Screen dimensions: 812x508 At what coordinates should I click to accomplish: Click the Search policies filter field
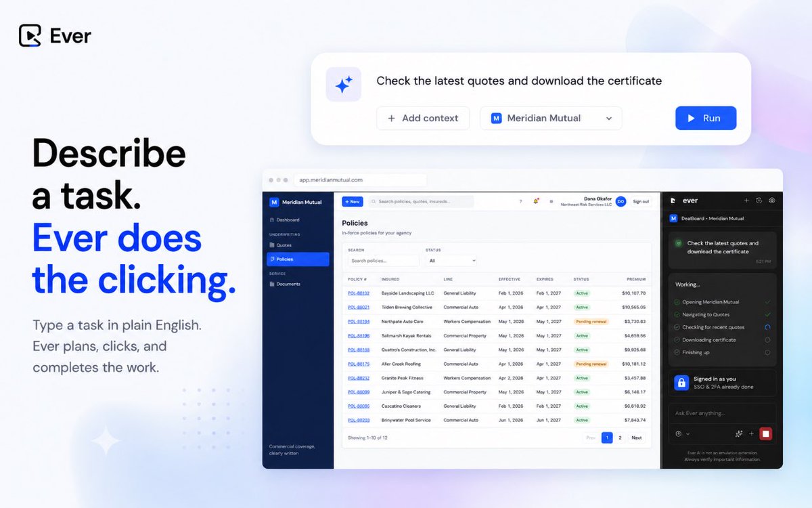click(x=384, y=261)
